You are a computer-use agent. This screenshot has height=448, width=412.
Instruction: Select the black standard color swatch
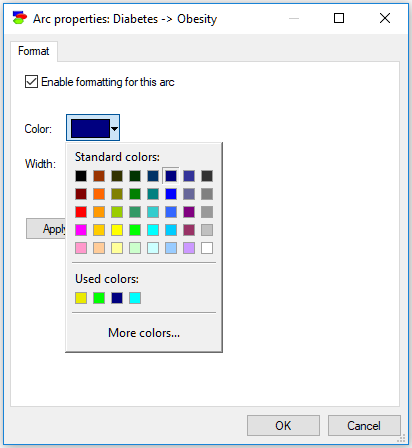coord(81,176)
